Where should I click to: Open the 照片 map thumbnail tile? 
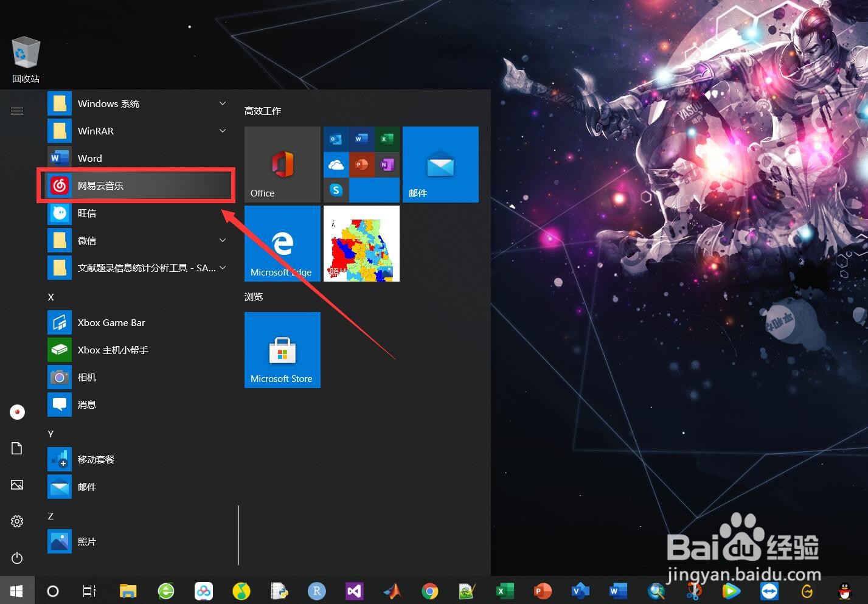(x=361, y=243)
